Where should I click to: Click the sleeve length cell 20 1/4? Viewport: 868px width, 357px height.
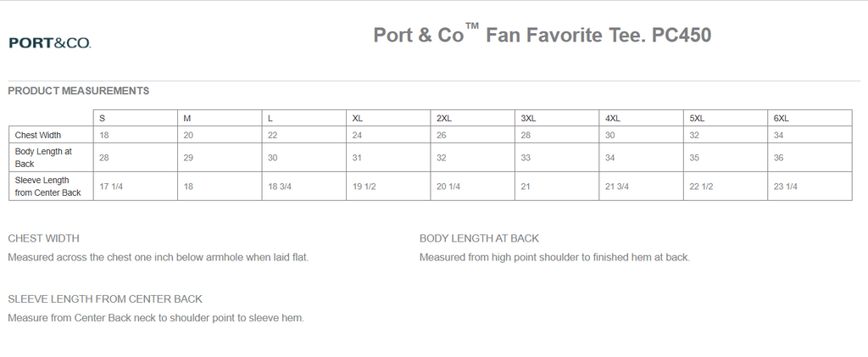pos(448,187)
